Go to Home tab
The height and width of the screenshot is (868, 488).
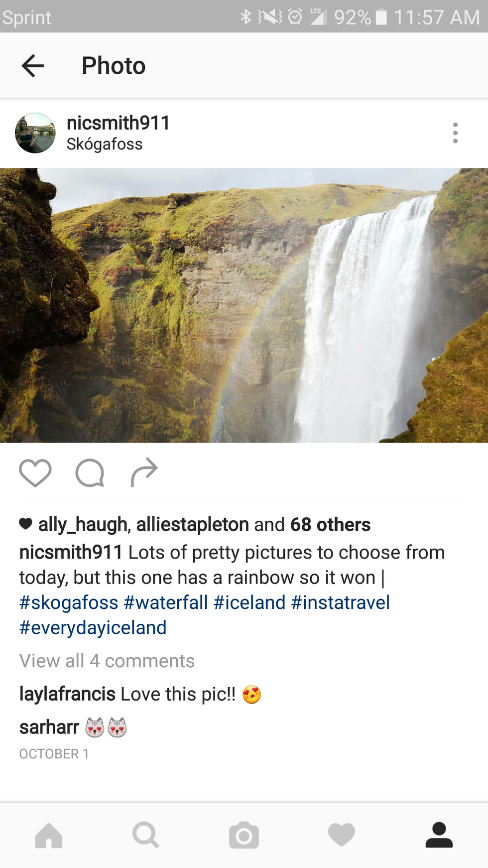pos(49,835)
